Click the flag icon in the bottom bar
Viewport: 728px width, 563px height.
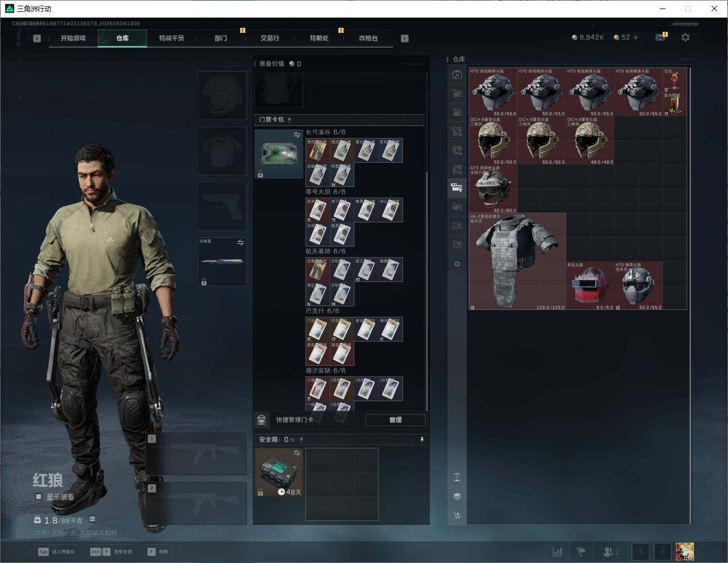(581, 552)
